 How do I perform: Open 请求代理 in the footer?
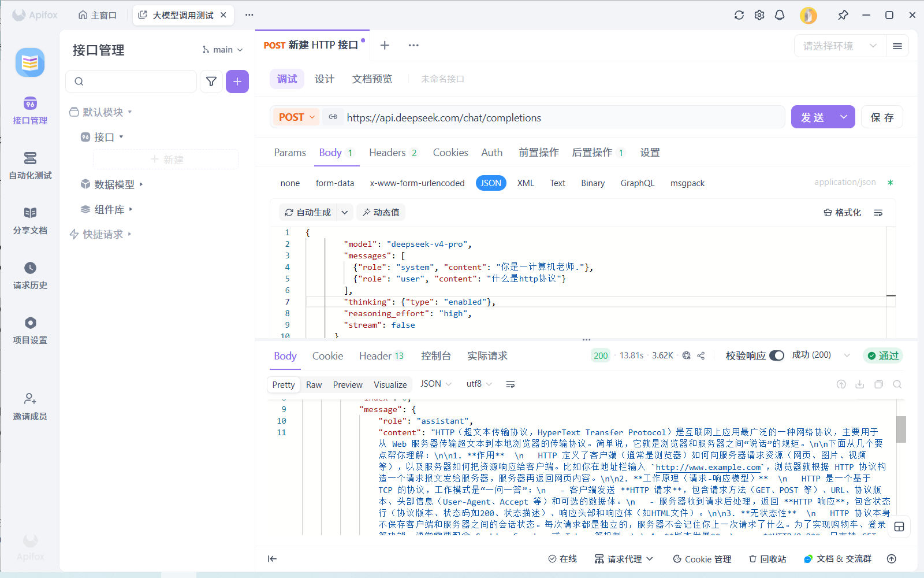click(x=624, y=559)
